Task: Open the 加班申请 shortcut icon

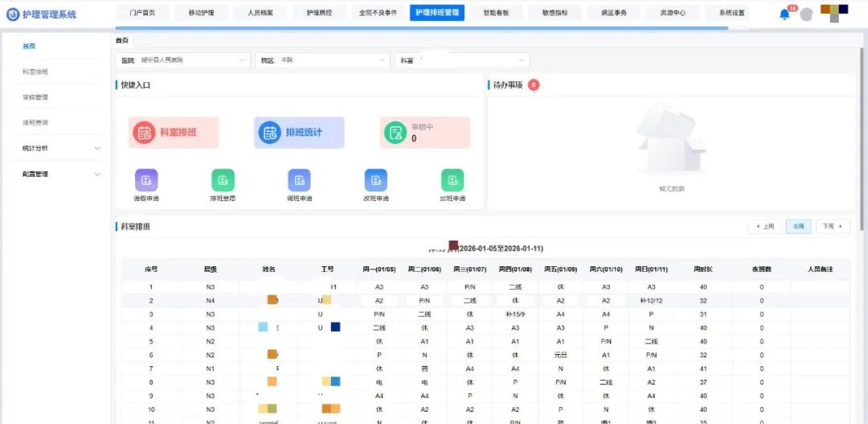Action: point(452,180)
